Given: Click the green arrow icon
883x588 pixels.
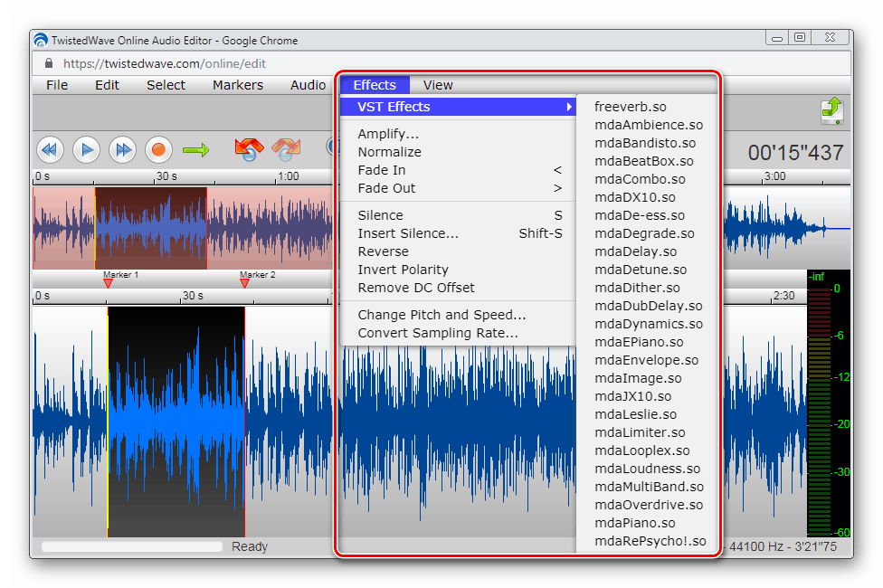Looking at the screenshot, I should (x=195, y=149).
